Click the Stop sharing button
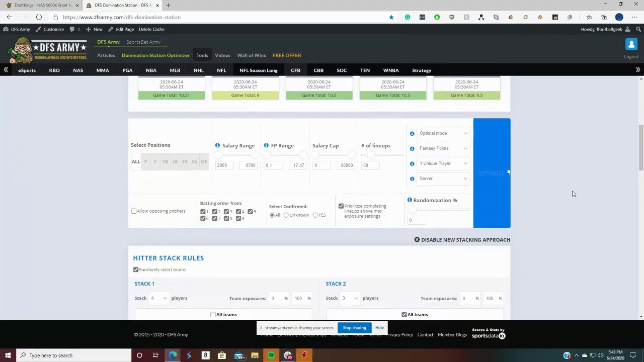644x362 pixels. [x=354, y=328]
